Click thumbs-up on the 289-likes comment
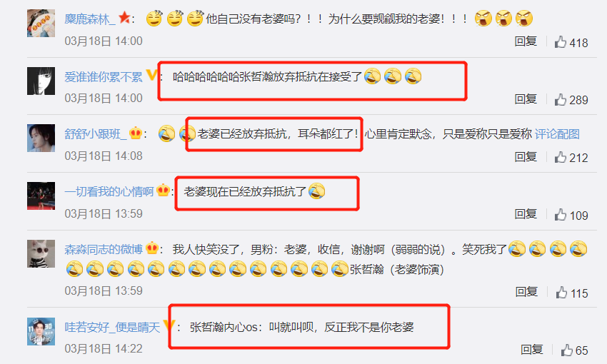Image resolution: width=607 pixels, height=364 pixels. click(x=561, y=99)
